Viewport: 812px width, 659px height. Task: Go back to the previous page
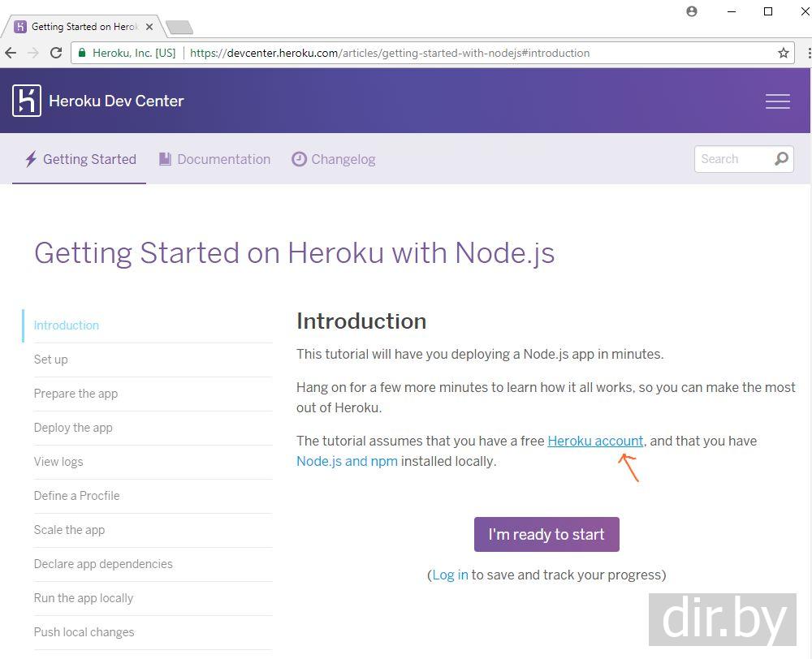[11, 53]
